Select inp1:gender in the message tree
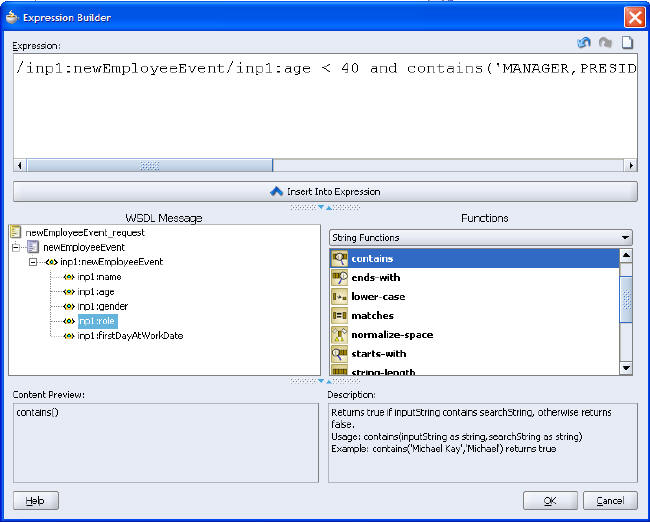 tap(102, 306)
